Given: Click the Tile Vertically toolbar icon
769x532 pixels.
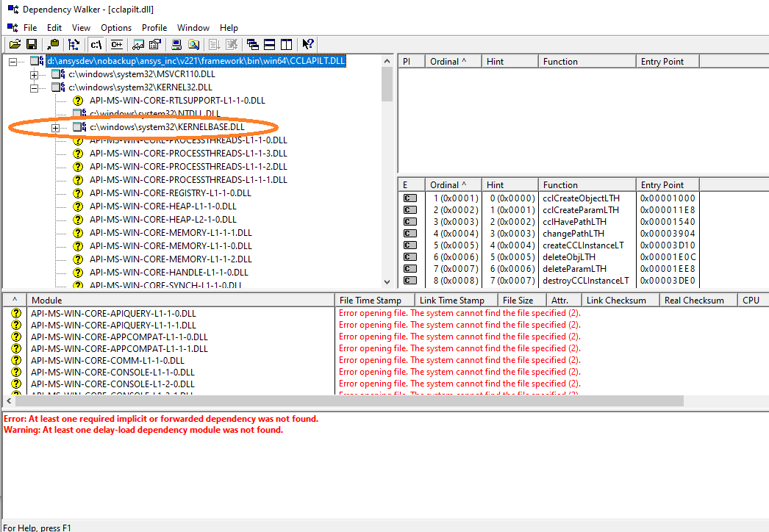Looking at the screenshot, I should 287,45.
